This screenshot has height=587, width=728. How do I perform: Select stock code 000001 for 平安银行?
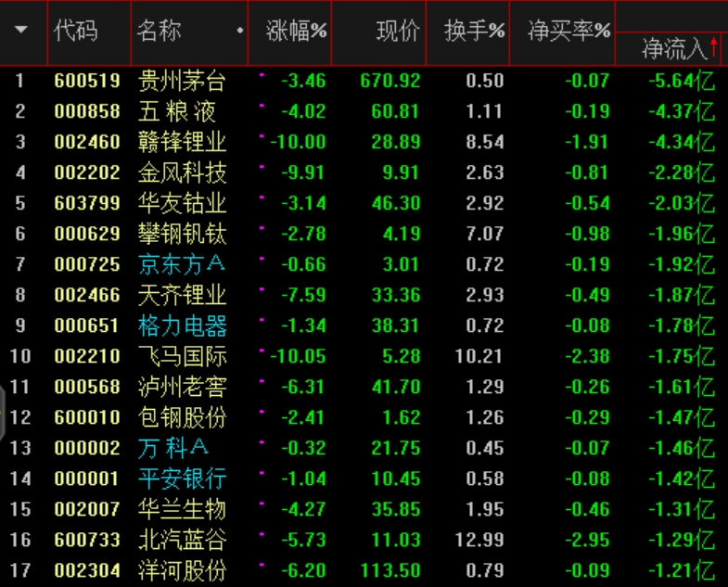coord(87,479)
